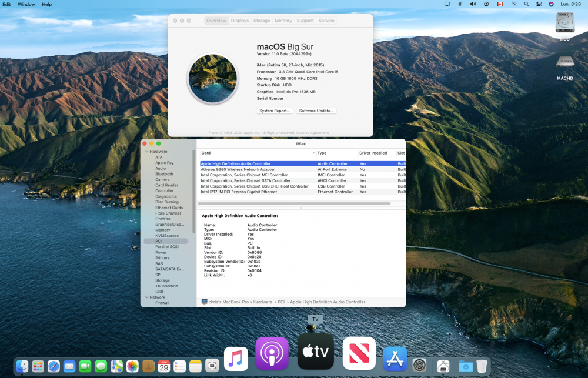Open the Notes app in the Dock
This screenshot has height=378, width=588.
(x=195, y=366)
